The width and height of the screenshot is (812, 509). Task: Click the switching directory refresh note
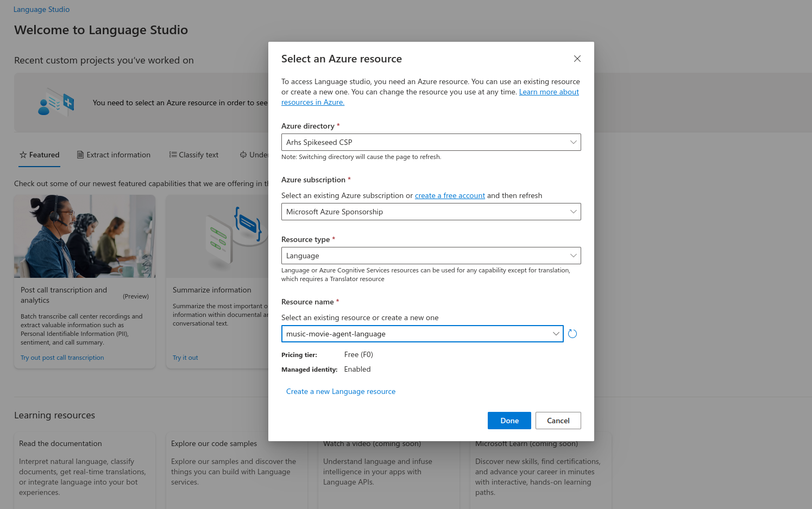coord(361,157)
